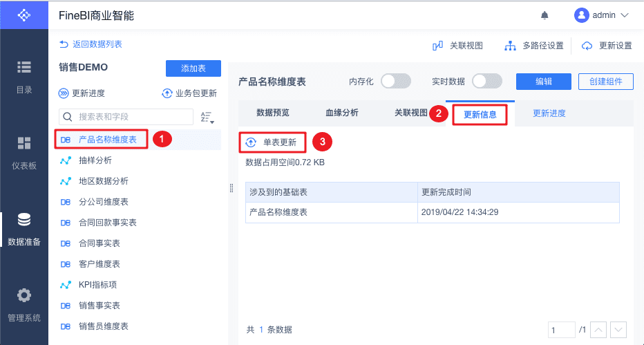The width and height of the screenshot is (644, 345).
Task: Open the 管理系统 gear section
Action: pyautogui.click(x=24, y=304)
